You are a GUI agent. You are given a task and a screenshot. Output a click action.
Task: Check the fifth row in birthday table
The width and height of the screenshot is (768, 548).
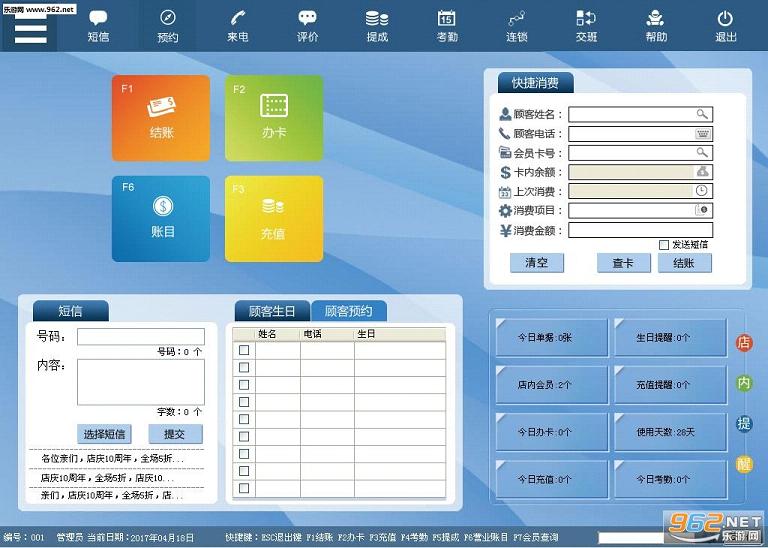[x=243, y=419]
